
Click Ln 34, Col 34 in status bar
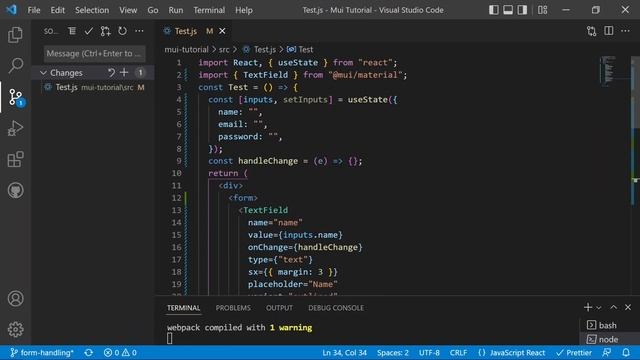[x=344, y=353]
